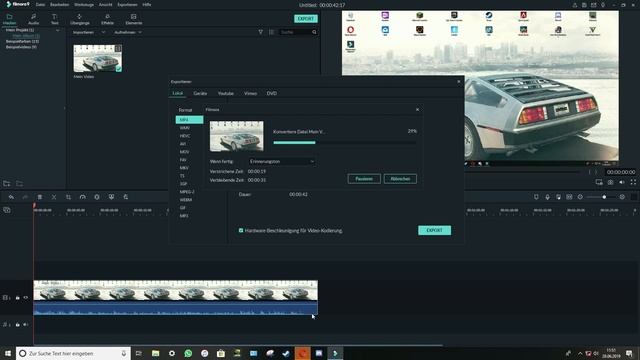
Task: Select WEBM in the format list
Action: click(x=186, y=200)
